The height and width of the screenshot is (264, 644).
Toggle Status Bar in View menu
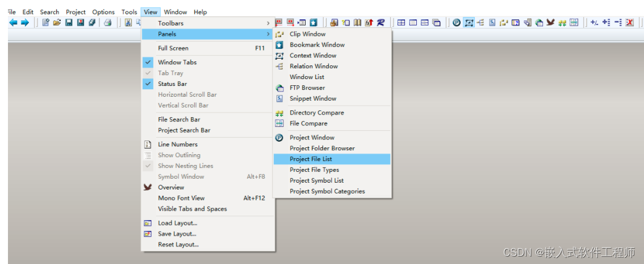[172, 84]
